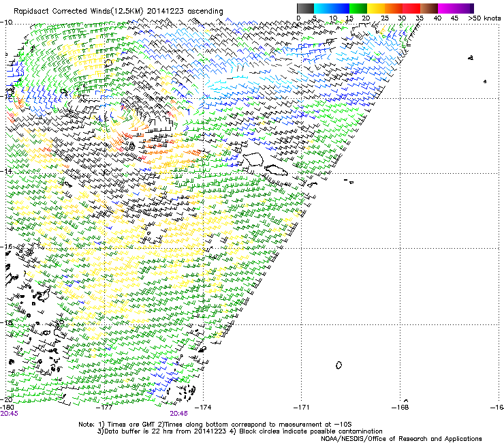Click the latitude label -20

click(x=6, y=399)
